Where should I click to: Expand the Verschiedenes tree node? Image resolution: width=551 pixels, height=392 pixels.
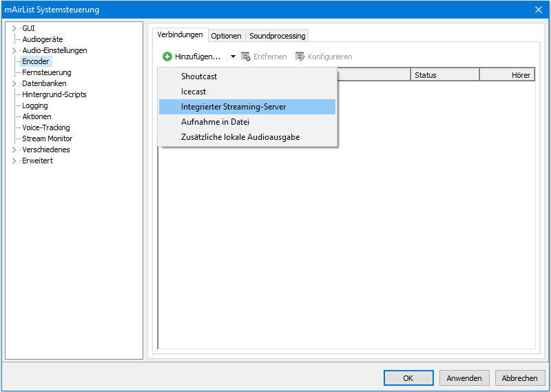[x=14, y=149]
